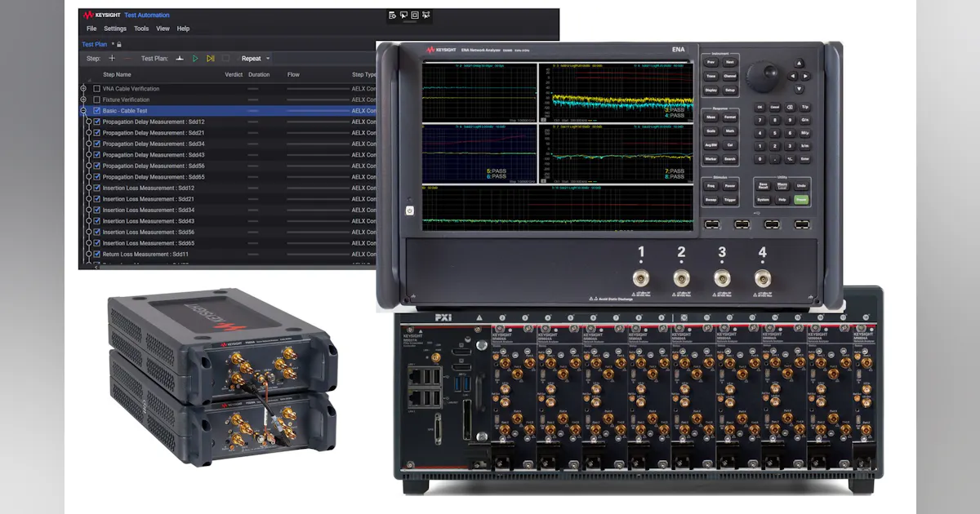Click the second icon in floating top toolbar

click(403, 15)
